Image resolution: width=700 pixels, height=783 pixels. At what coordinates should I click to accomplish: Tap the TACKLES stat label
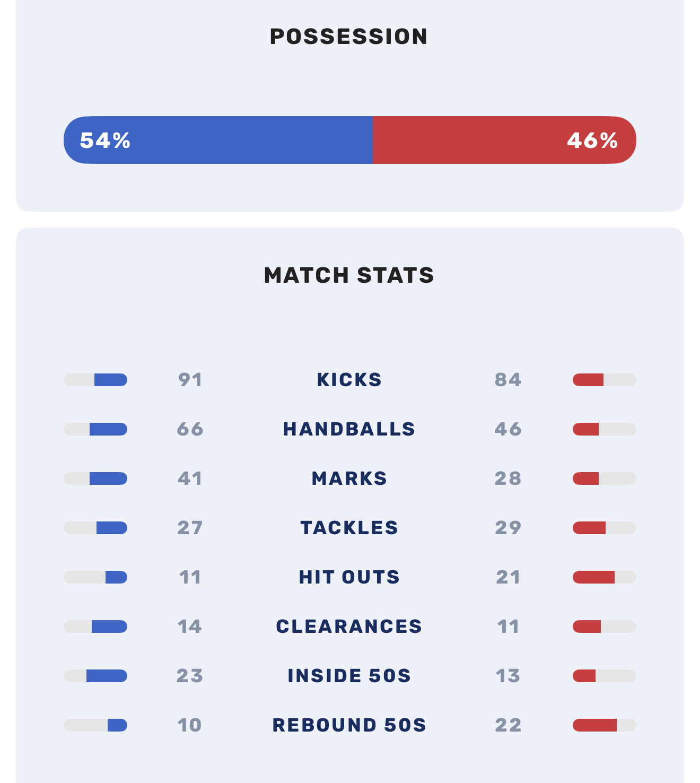pos(349,528)
